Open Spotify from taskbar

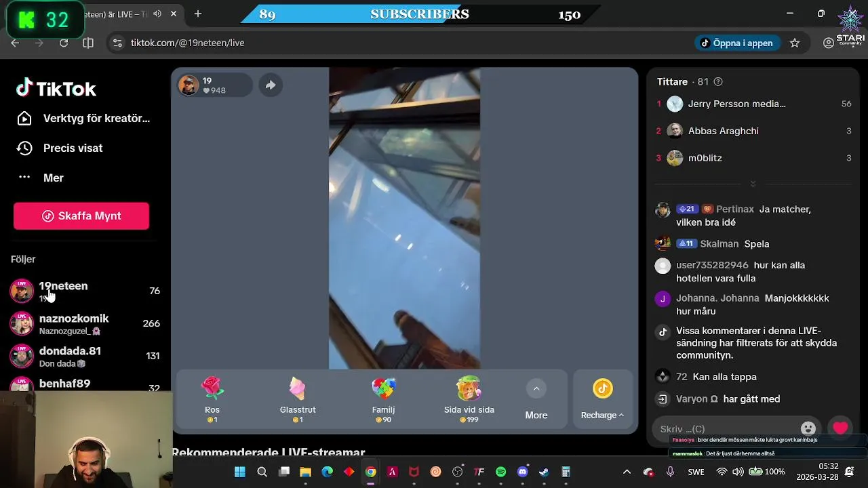point(500,472)
